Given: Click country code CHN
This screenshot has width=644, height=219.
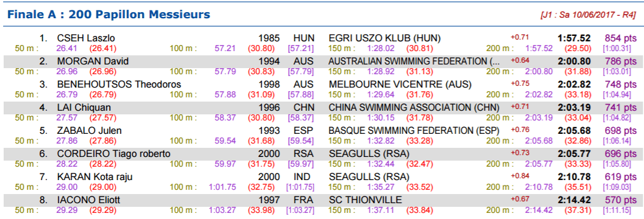Looking at the screenshot, I should 304,108.
